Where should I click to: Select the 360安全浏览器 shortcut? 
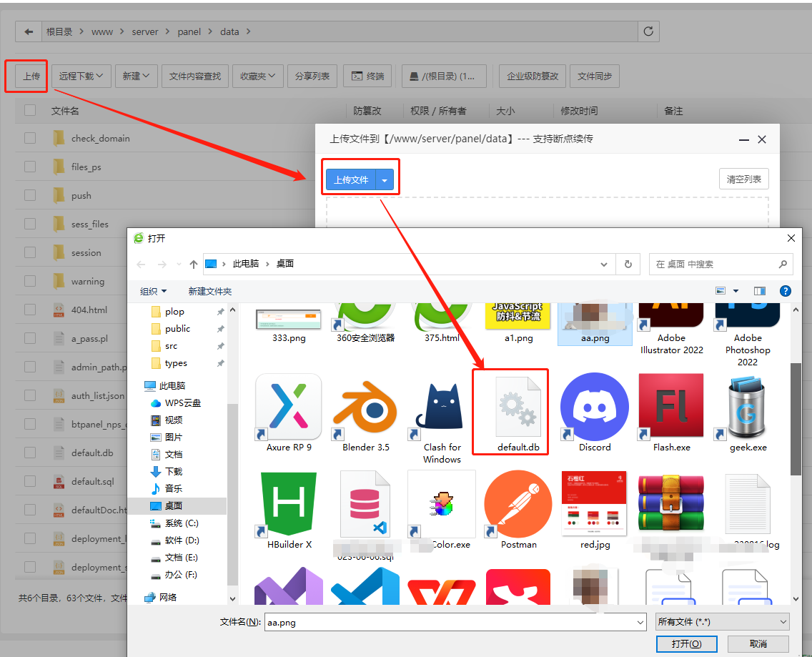click(x=365, y=324)
